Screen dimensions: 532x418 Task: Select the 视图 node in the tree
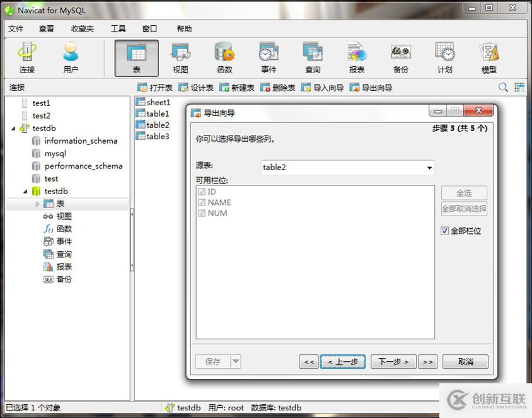[58, 216]
